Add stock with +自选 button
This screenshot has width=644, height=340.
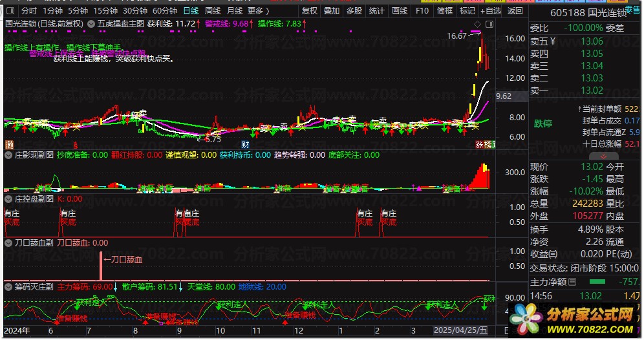[491, 11]
